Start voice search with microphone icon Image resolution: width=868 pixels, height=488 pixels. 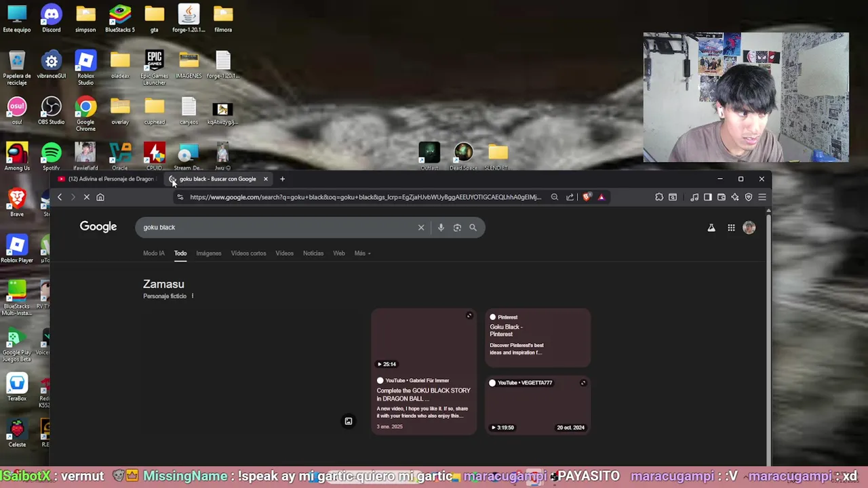coord(441,228)
